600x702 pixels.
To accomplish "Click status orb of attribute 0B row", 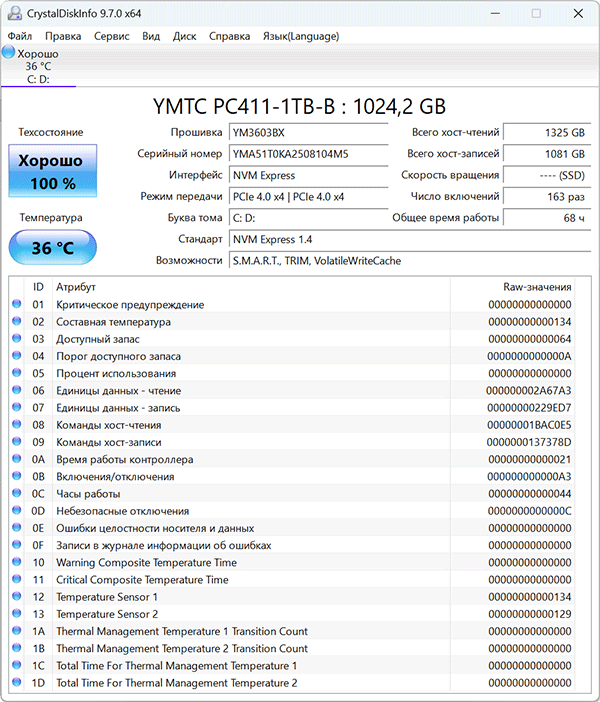I will pos(17,476).
